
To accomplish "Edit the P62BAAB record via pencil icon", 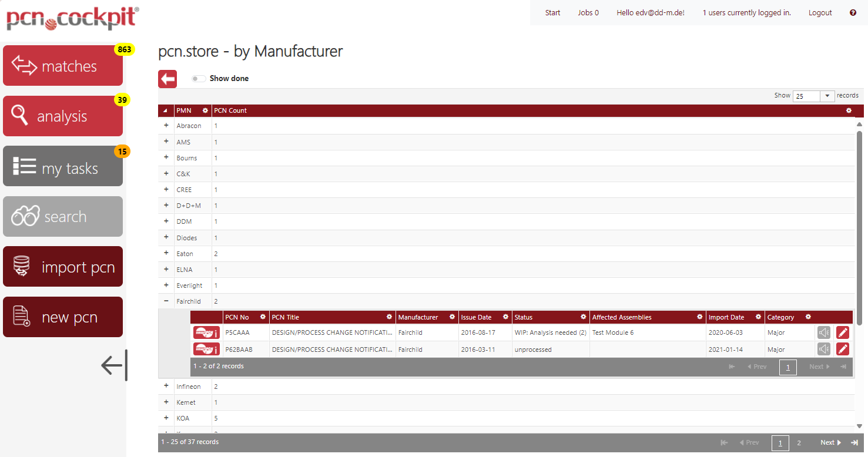I will point(842,348).
